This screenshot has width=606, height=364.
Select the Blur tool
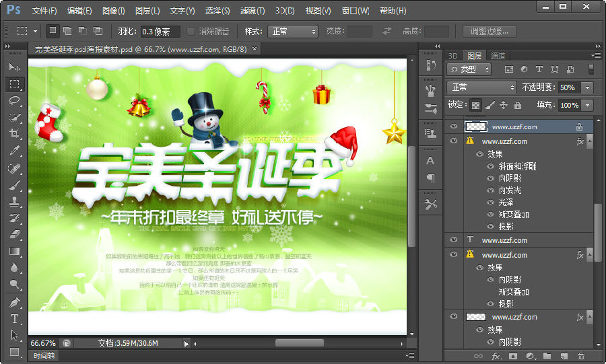15,268
